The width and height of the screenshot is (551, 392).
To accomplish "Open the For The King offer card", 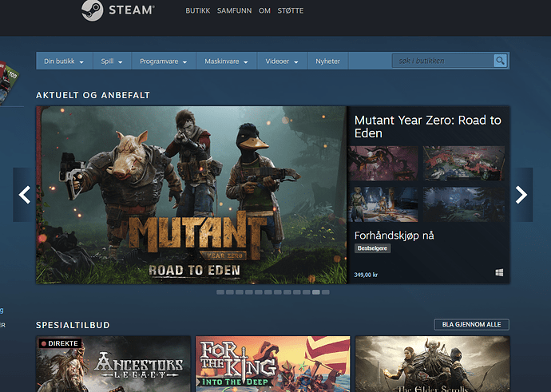I will pos(273,364).
